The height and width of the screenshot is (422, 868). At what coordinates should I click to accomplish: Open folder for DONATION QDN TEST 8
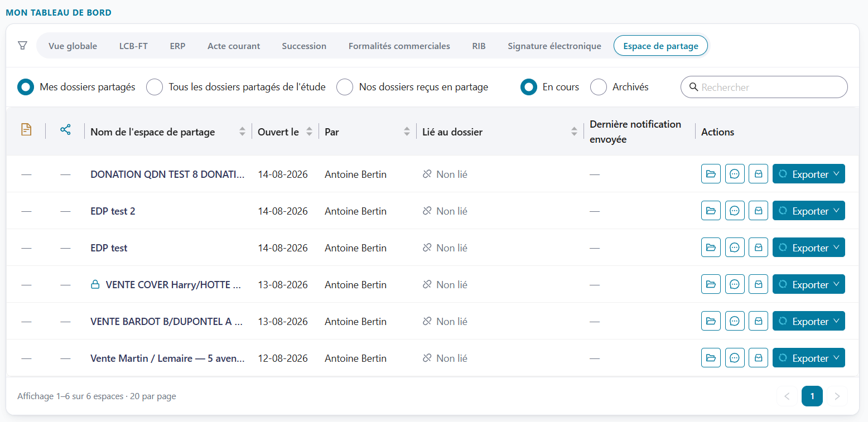711,174
